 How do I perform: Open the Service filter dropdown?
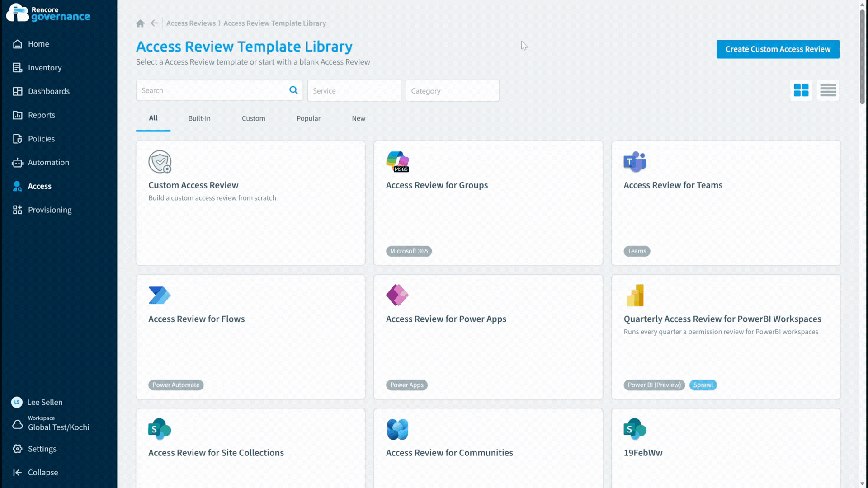[354, 90]
